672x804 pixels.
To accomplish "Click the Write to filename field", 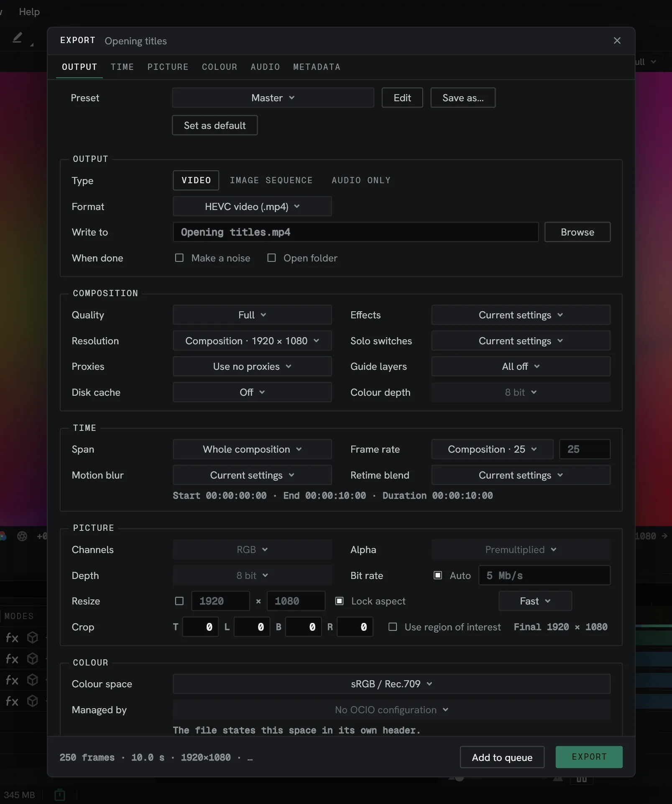I will point(356,232).
